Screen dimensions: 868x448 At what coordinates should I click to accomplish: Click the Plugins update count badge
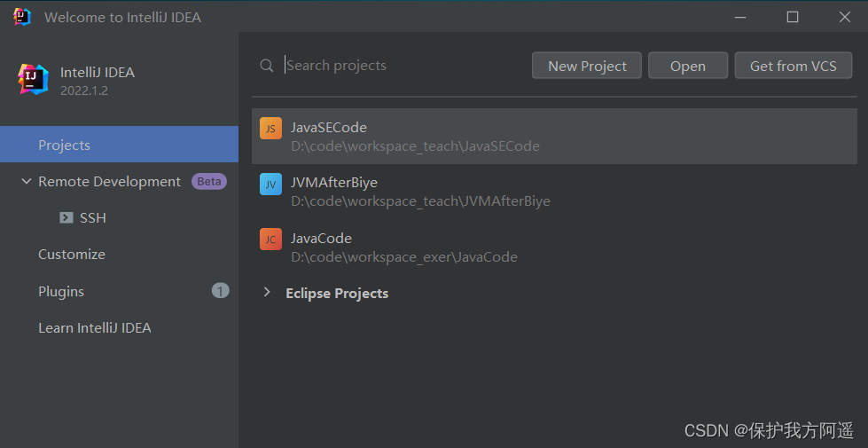tap(220, 291)
